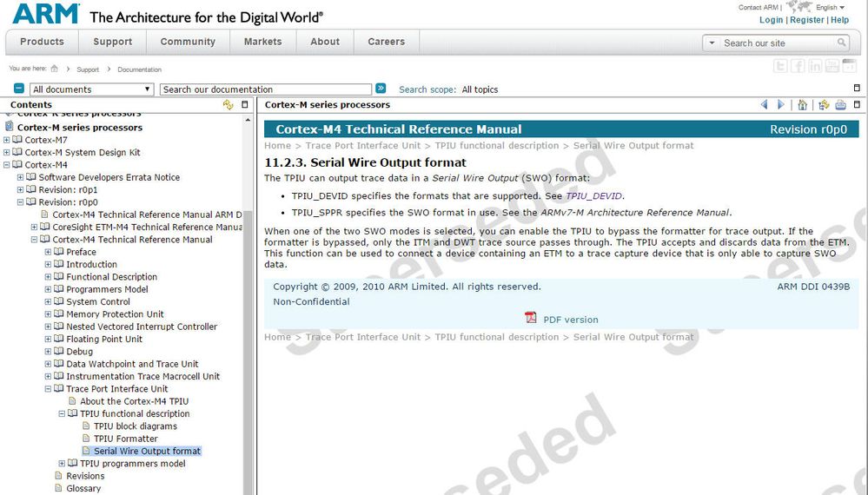Collapse the Cortex-M4 tree node
Screen dimensions: 868x495
[7, 165]
